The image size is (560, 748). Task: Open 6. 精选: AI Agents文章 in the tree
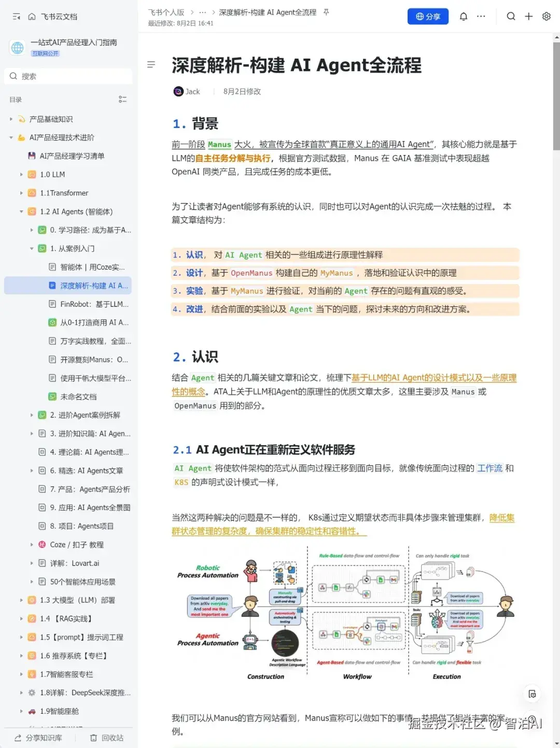coord(81,471)
